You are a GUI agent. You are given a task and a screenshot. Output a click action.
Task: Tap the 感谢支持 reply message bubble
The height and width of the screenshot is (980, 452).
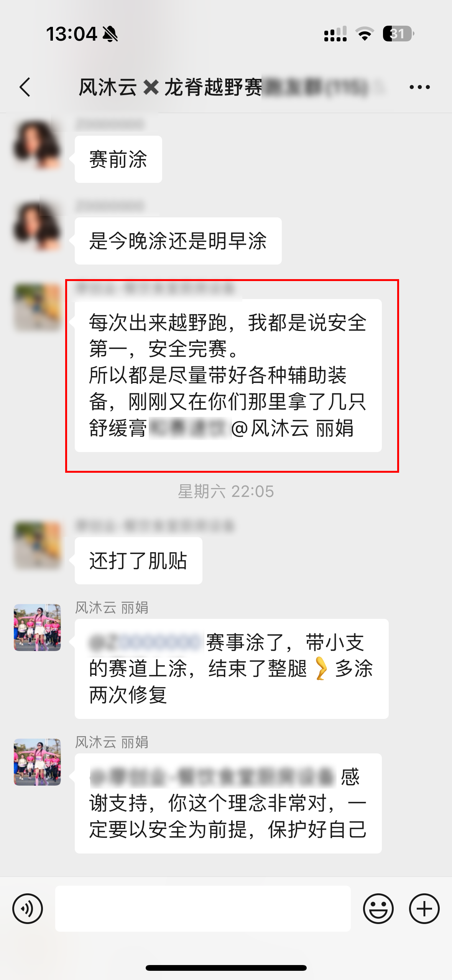(228, 803)
